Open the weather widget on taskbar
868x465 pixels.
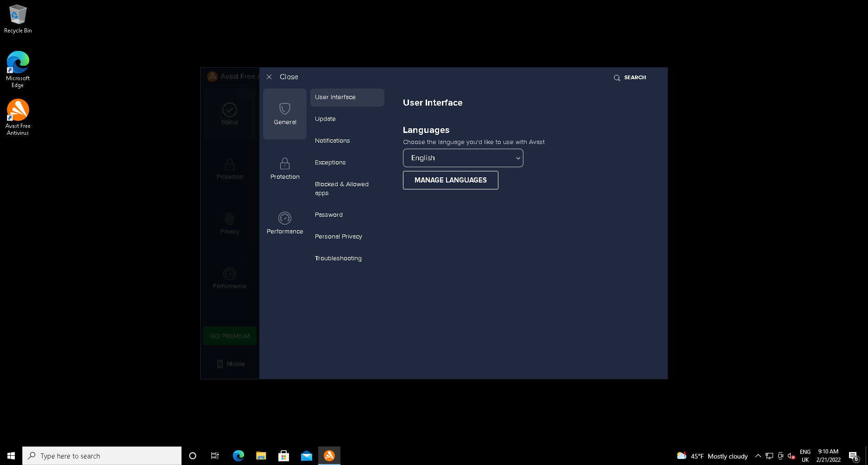(712, 456)
